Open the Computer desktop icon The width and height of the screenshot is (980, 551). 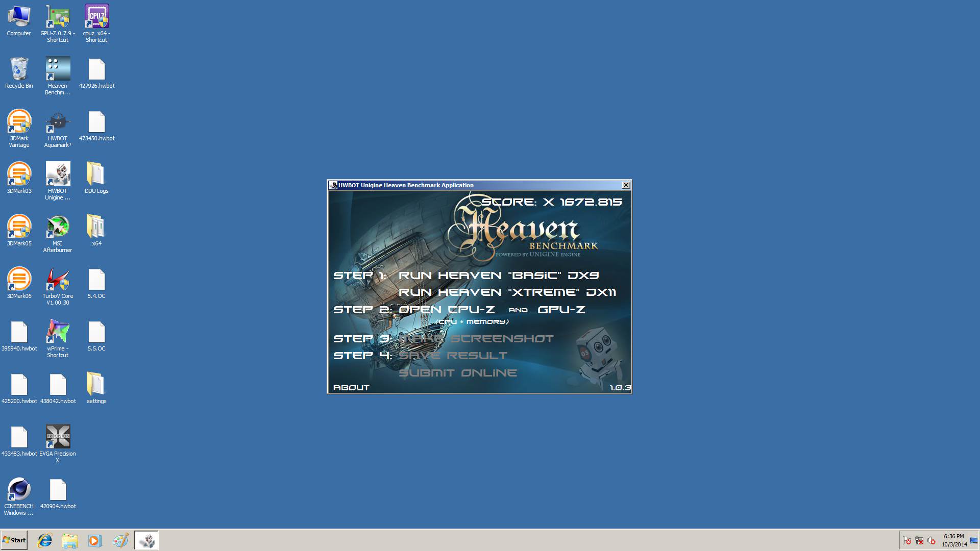pyautogui.click(x=19, y=20)
